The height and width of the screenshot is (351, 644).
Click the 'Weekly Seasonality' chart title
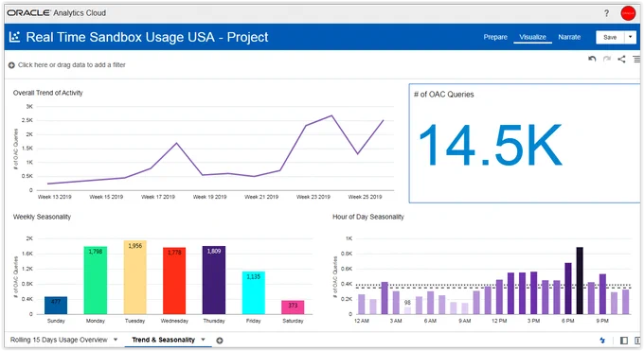(x=42, y=217)
